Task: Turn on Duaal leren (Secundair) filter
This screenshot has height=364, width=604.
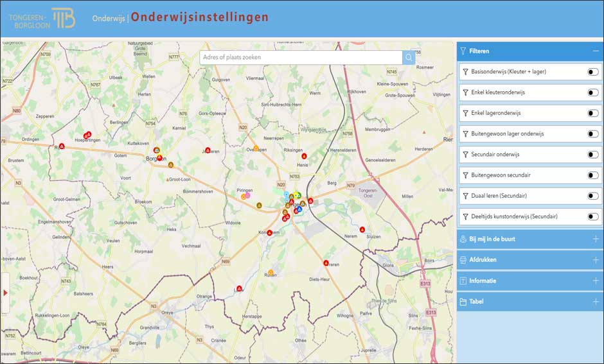Action: (592, 196)
